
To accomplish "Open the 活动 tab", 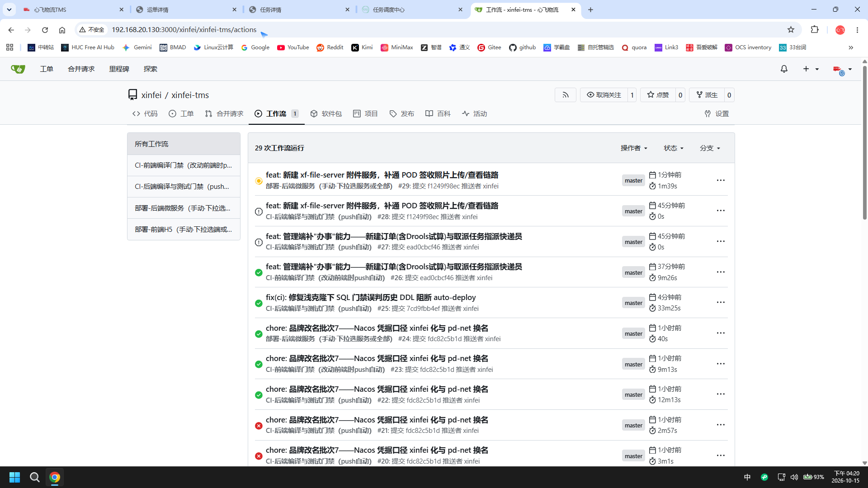I will [475, 114].
